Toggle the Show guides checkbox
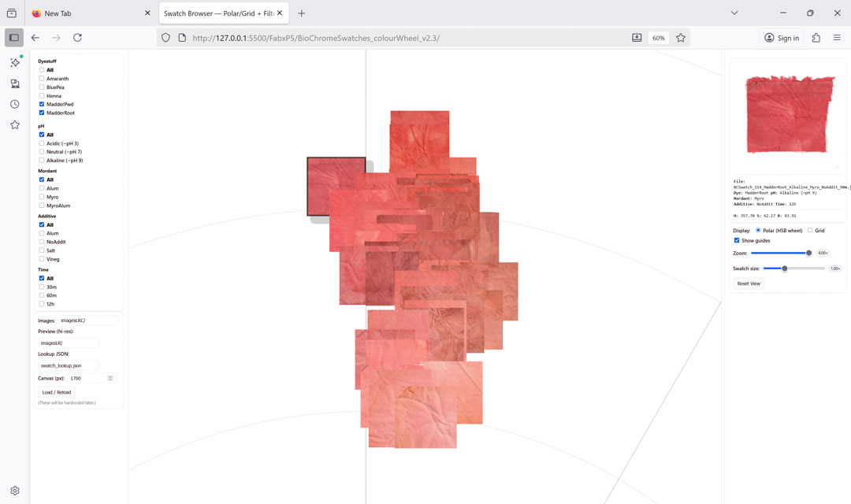The height and width of the screenshot is (504, 851). point(737,240)
